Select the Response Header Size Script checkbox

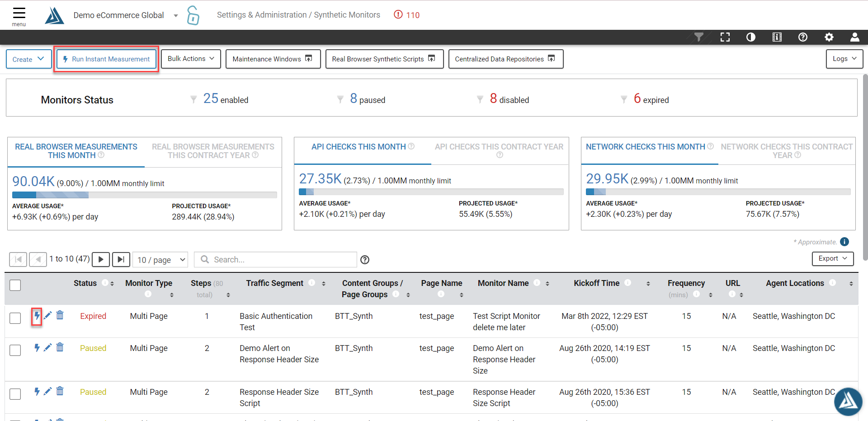[x=15, y=394]
